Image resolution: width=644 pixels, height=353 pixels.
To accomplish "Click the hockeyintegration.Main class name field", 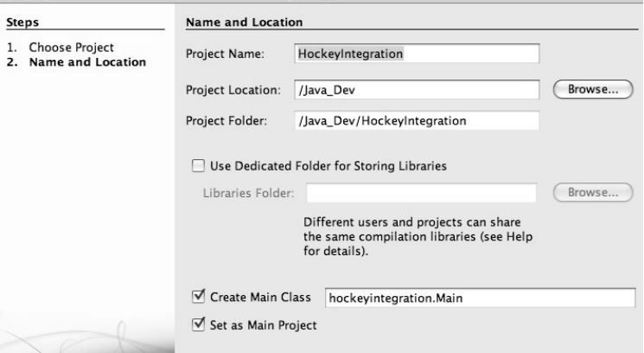I will point(480,298).
